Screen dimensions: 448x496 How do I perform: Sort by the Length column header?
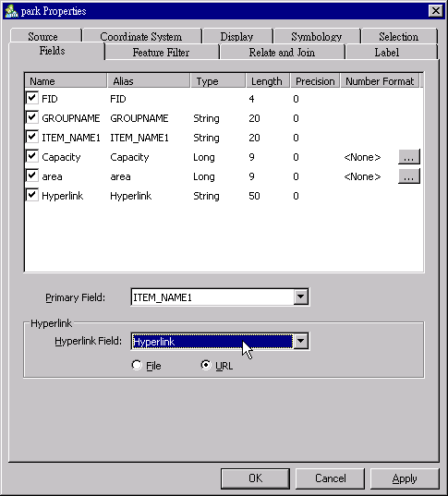click(x=267, y=81)
